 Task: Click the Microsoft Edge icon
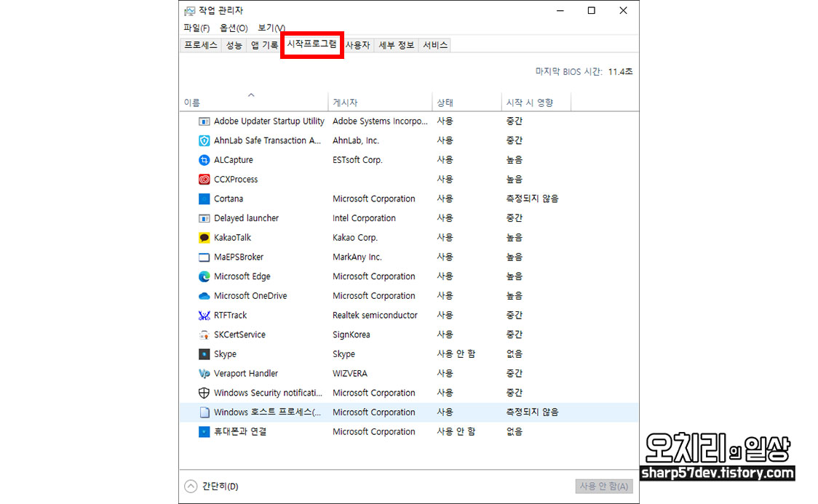point(204,276)
